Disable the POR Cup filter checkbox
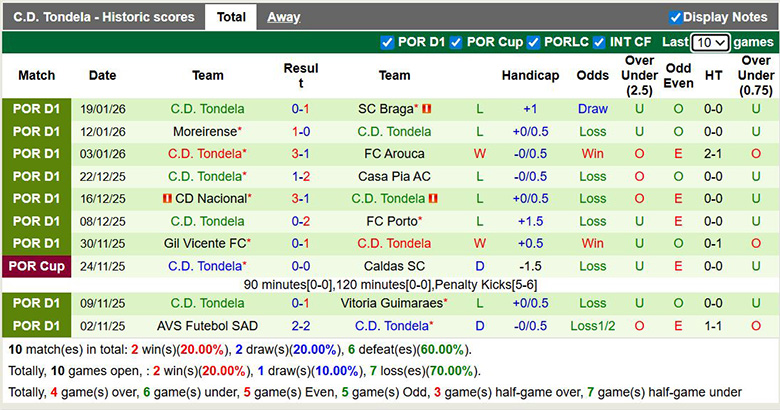The height and width of the screenshot is (410, 780). [456, 43]
